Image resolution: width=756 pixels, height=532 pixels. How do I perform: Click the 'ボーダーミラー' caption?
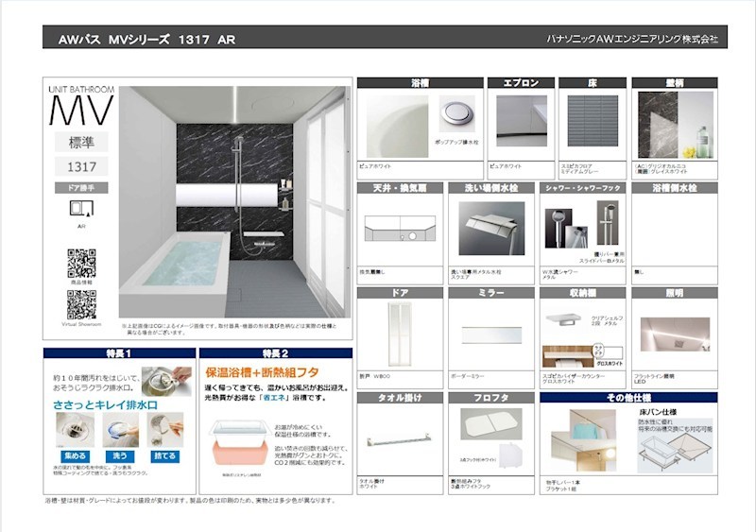[467, 376]
